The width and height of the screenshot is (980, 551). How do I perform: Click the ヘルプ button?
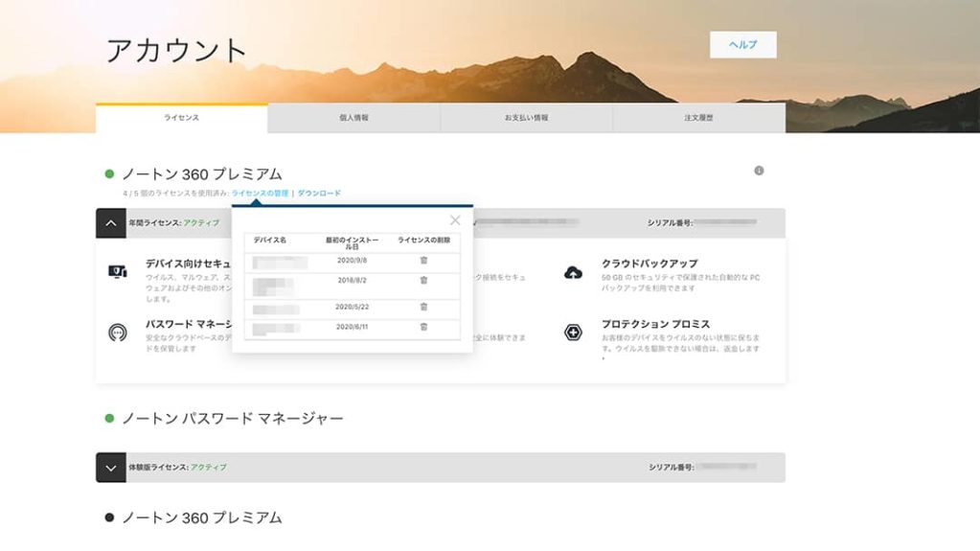[x=743, y=44]
